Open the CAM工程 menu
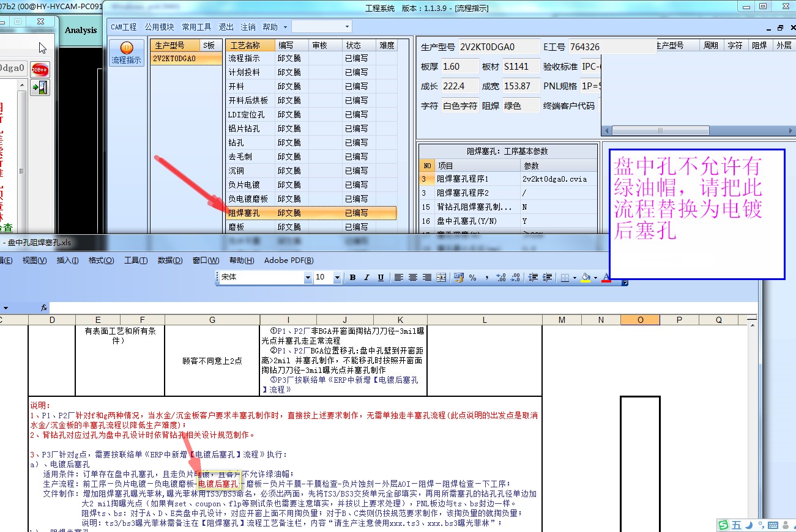796x532 pixels. tap(124, 27)
